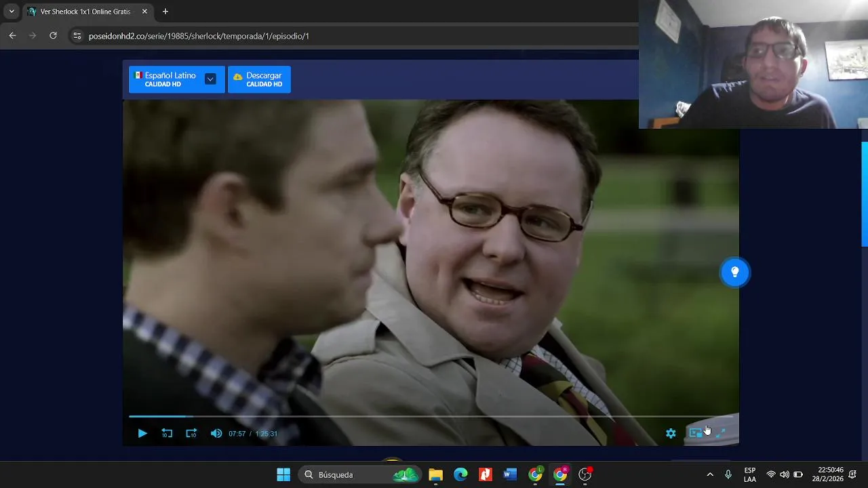Reload the current page
The height and width of the screenshot is (488, 868).
point(53,36)
